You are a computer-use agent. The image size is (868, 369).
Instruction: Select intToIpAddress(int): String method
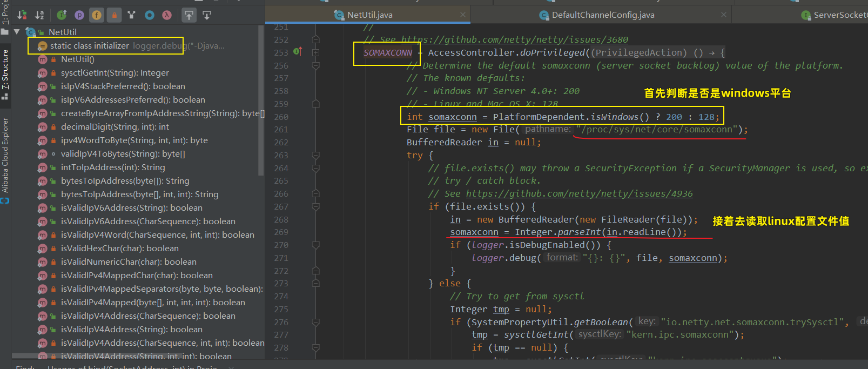point(113,167)
